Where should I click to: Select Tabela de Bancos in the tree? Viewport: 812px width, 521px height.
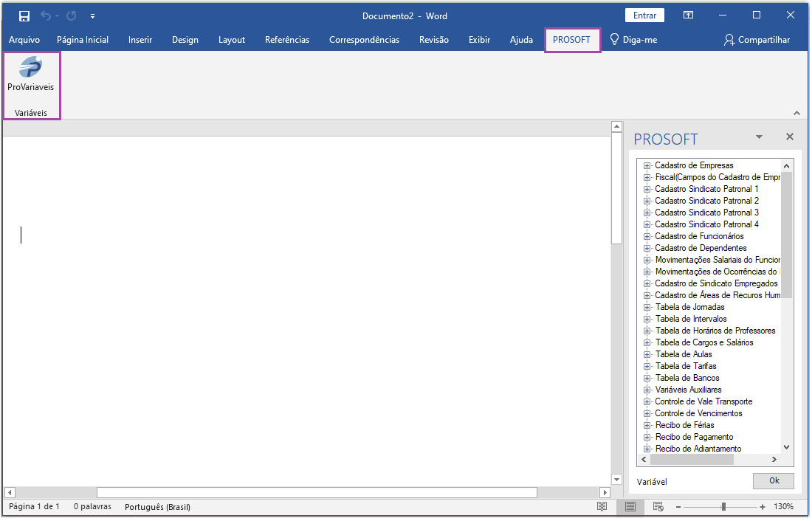pyautogui.click(x=687, y=378)
